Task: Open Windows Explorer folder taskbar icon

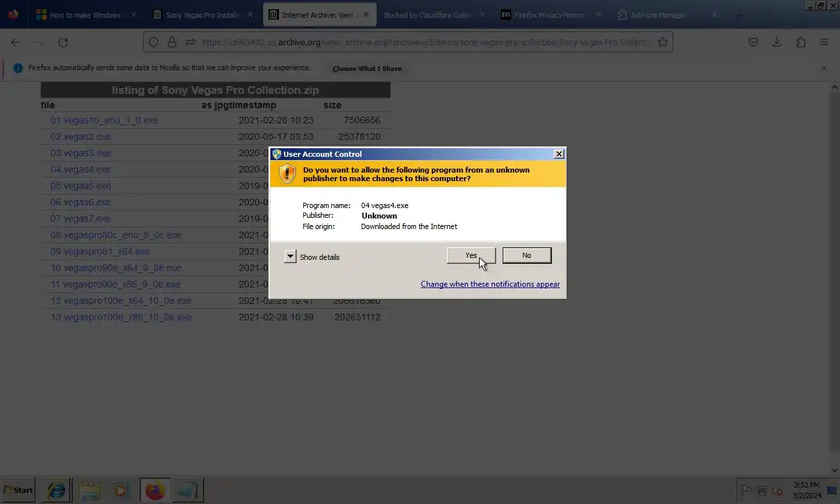Action: (x=90, y=490)
